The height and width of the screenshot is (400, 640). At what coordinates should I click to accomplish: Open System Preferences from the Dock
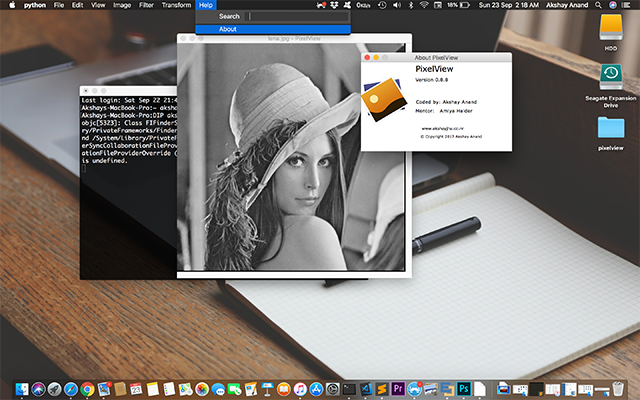[332, 389]
